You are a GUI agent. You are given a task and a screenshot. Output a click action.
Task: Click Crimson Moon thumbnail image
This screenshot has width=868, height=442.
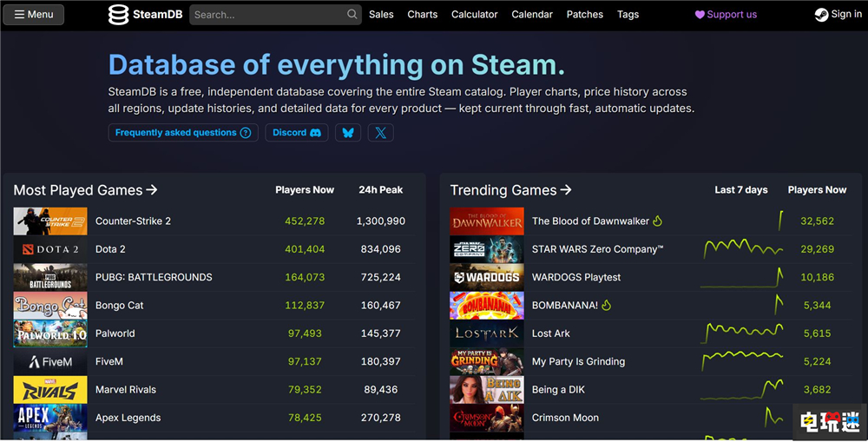point(487,418)
